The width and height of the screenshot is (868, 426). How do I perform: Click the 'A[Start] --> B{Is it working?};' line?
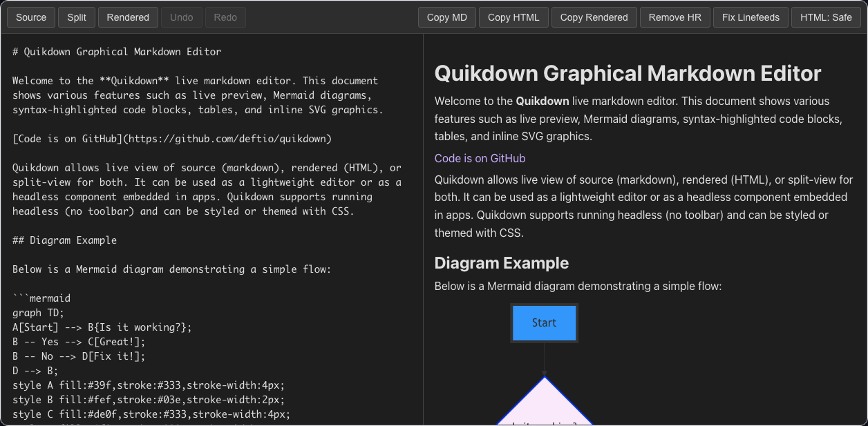pos(102,327)
